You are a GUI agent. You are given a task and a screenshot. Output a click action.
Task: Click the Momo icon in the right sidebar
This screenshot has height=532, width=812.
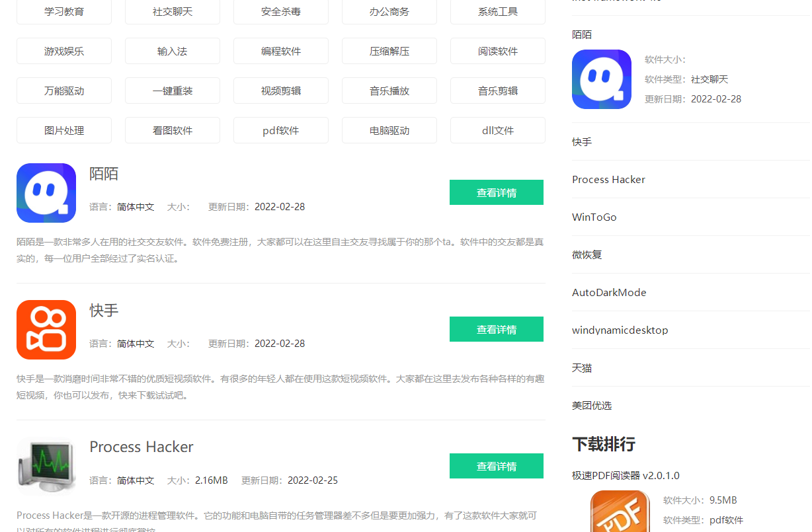pos(601,79)
